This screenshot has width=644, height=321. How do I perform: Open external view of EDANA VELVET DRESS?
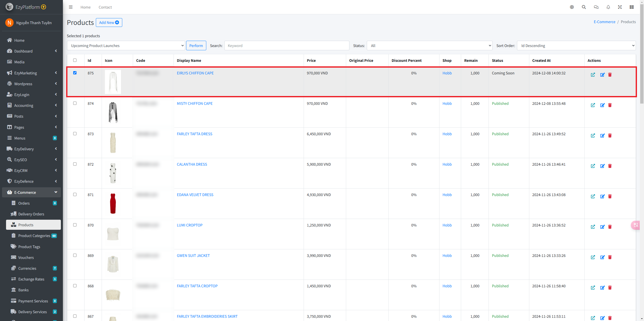pyautogui.click(x=593, y=196)
